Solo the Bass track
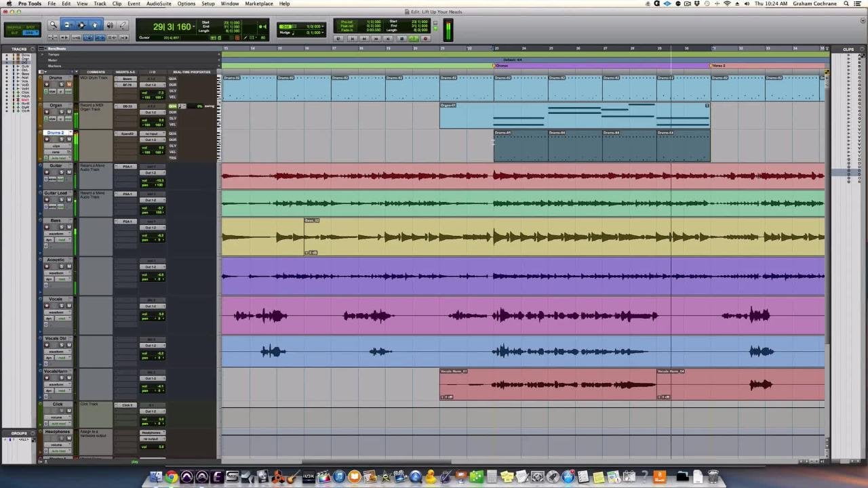 pyautogui.click(x=62, y=227)
